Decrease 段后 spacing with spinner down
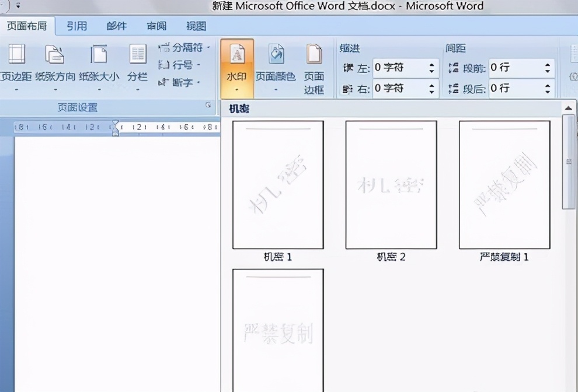This screenshot has height=392, width=578. pyautogui.click(x=548, y=92)
